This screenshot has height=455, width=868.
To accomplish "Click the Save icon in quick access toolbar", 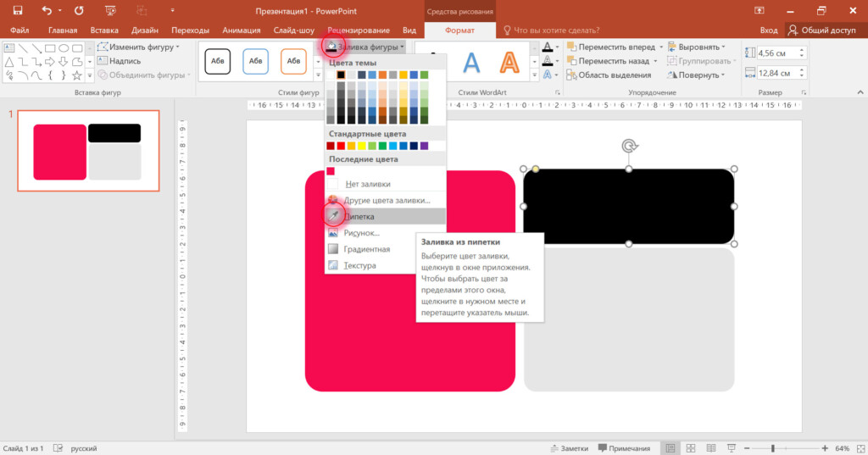I will [x=18, y=10].
